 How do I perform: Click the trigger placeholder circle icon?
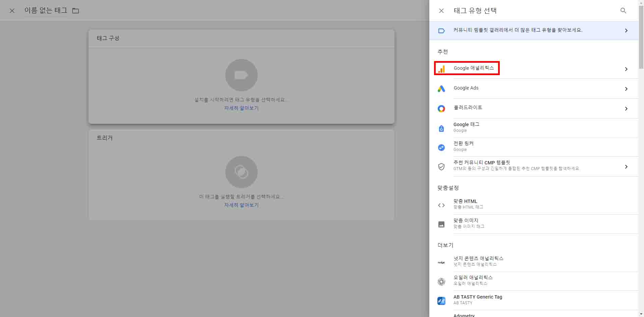(241, 172)
